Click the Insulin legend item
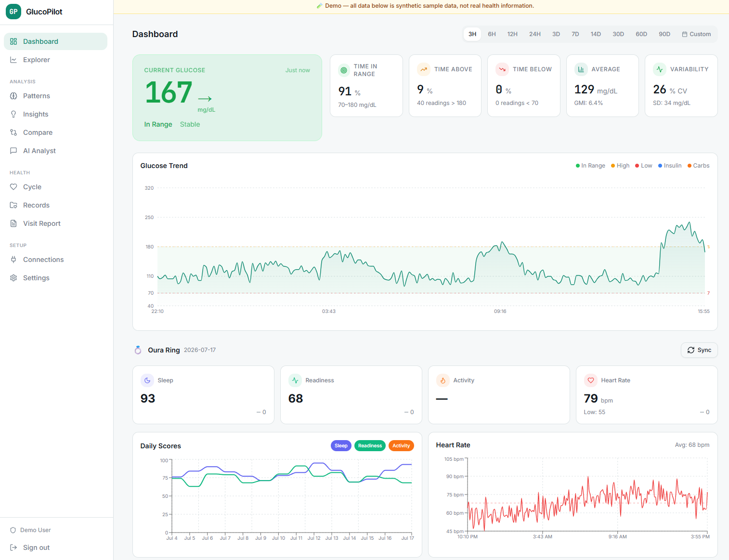This screenshot has height=560, width=729. 670,166
